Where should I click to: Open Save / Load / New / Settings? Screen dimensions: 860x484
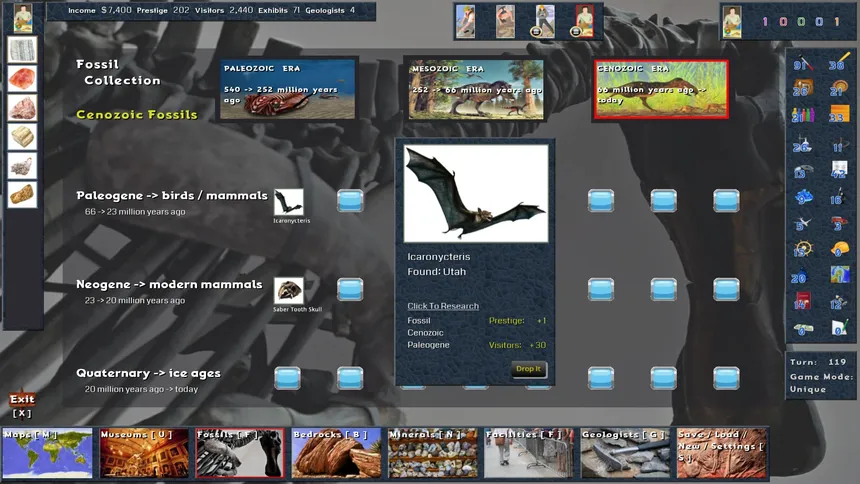click(x=721, y=453)
